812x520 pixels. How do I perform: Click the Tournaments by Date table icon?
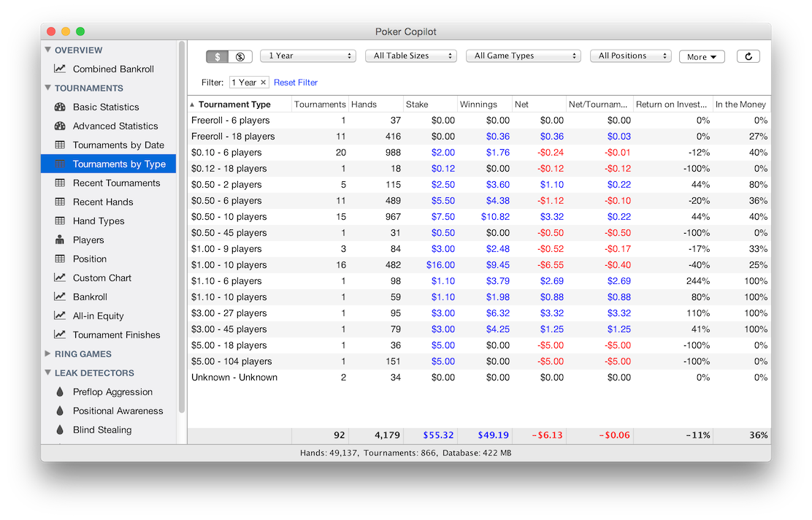(60, 145)
